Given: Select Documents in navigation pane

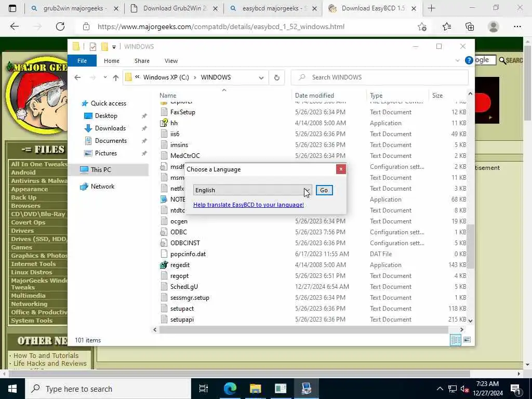Looking at the screenshot, I should click(x=111, y=140).
